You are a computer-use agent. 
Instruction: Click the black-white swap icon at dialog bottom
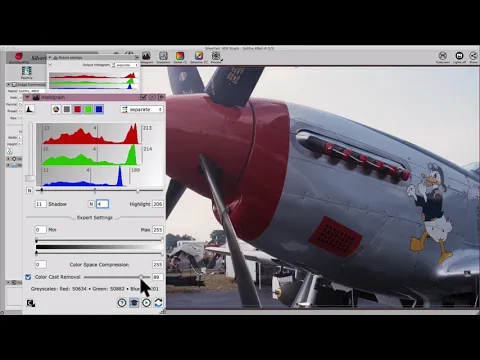pyautogui.click(x=31, y=303)
